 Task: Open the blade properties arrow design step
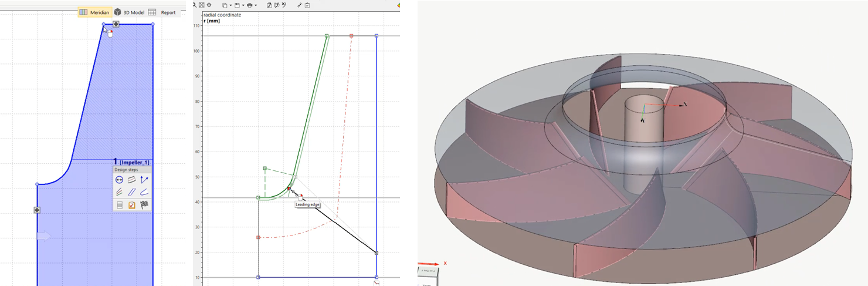[x=144, y=180]
